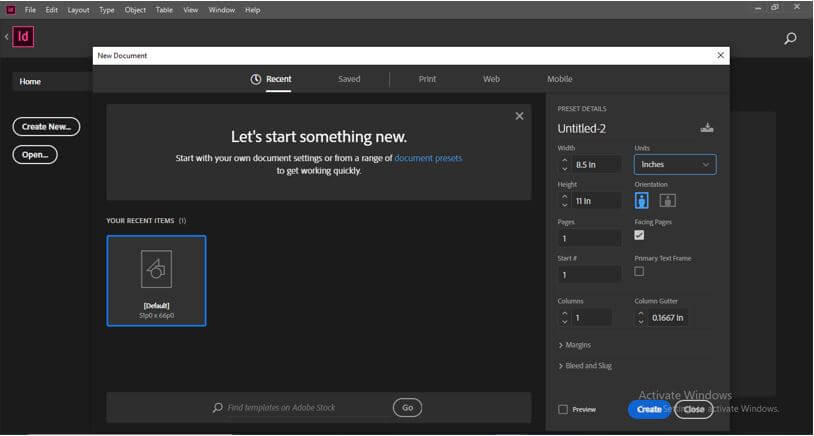Click the Columns stepper arrows
This screenshot has height=436, width=814.
(565, 318)
